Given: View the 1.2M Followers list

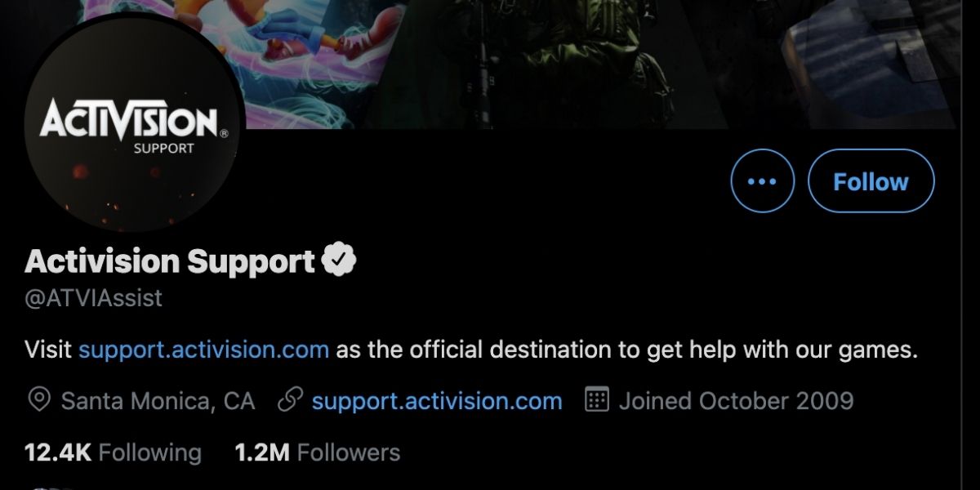Looking at the screenshot, I should click(x=318, y=452).
